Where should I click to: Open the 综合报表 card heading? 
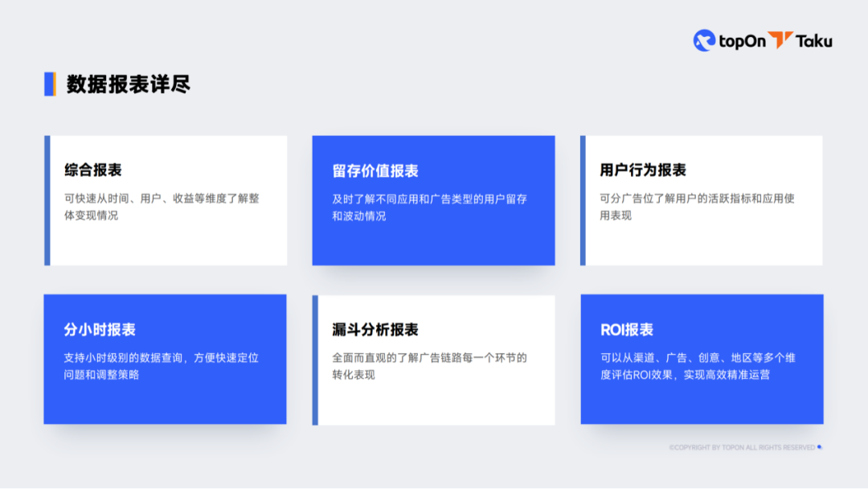pyautogui.click(x=93, y=171)
